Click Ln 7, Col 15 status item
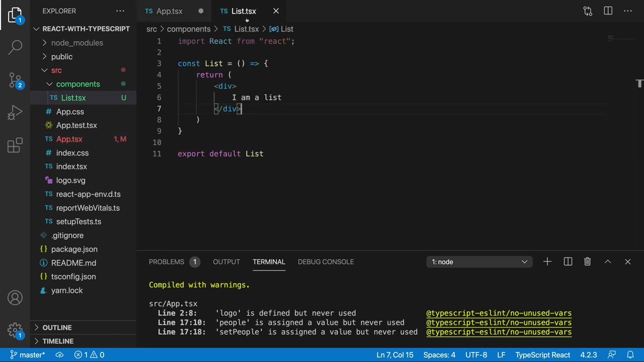The width and height of the screenshot is (644, 362). (x=395, y=354)
